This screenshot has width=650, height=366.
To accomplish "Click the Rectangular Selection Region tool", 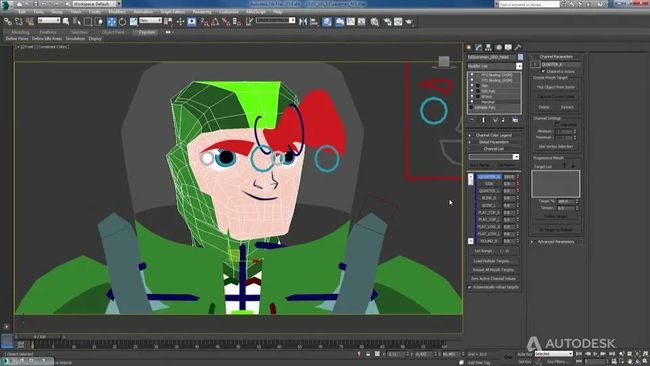I will pyautogui.click(x=88, y=22).
